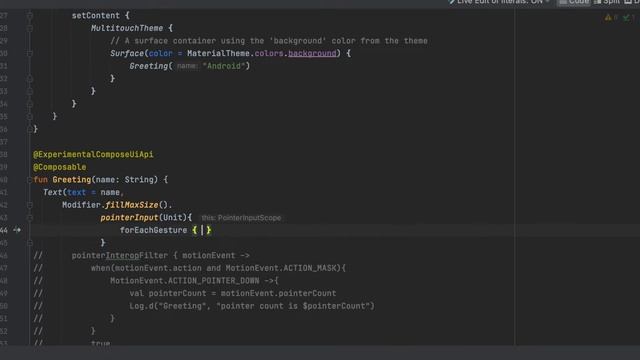This screenshot has width=640, height=360.
Task: Click 'pointerInput' function name
Action: click(x=129, y=218)
